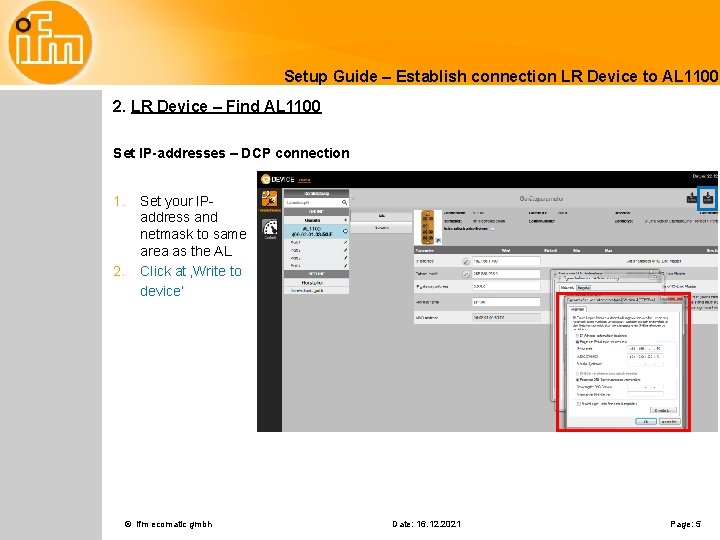
Task: Click the edit icon beside IP address value
Action: click(x=466, y=261)
